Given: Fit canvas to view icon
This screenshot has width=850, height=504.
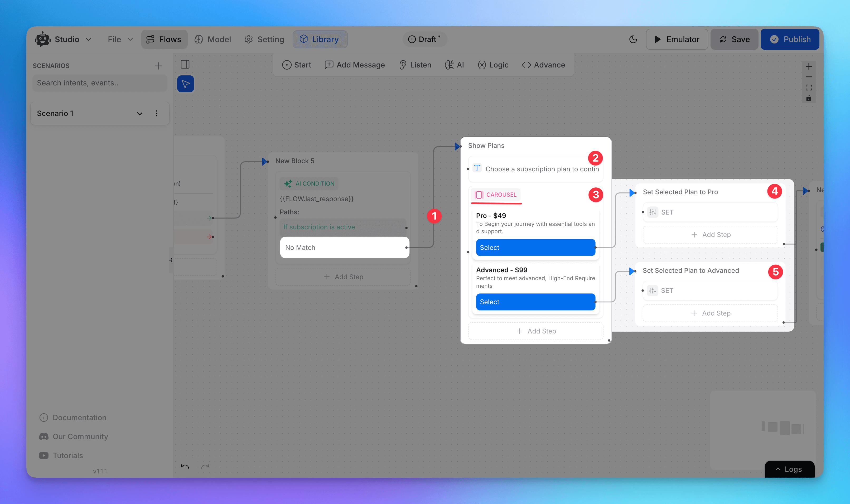Looking at the screenshot, I should [809, 88].
